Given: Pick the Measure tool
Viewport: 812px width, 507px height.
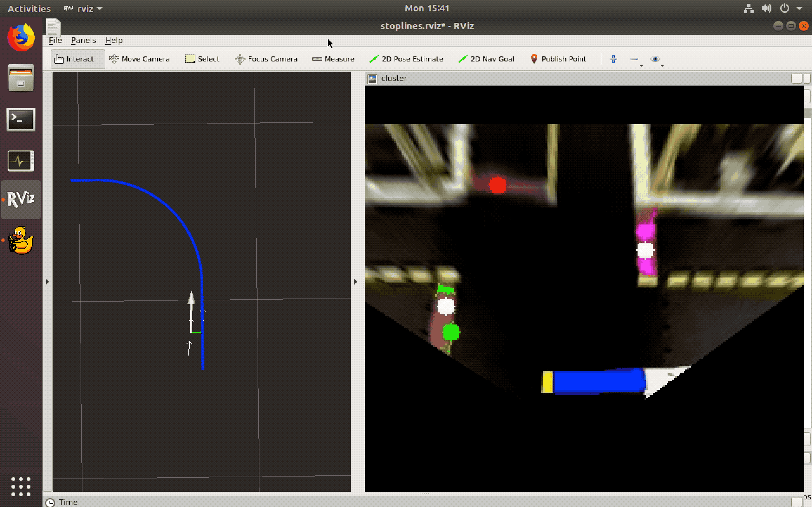Looking at the screenshot, I should point(333,59).
